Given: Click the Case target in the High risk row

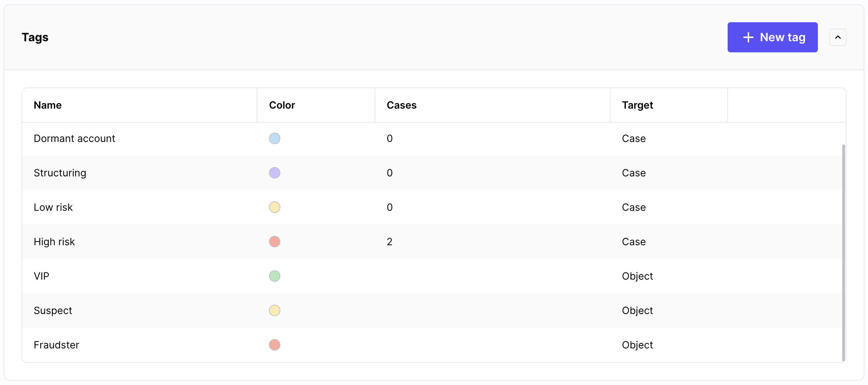Looking at the screenshot, I should 634,242.
